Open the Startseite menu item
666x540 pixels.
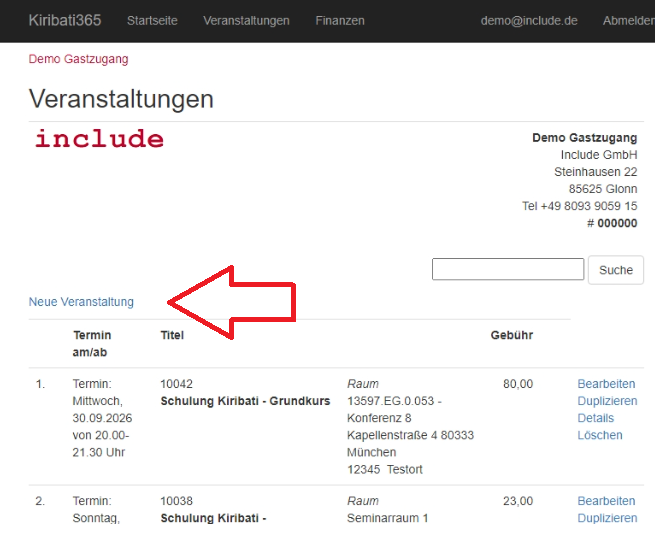152,20
